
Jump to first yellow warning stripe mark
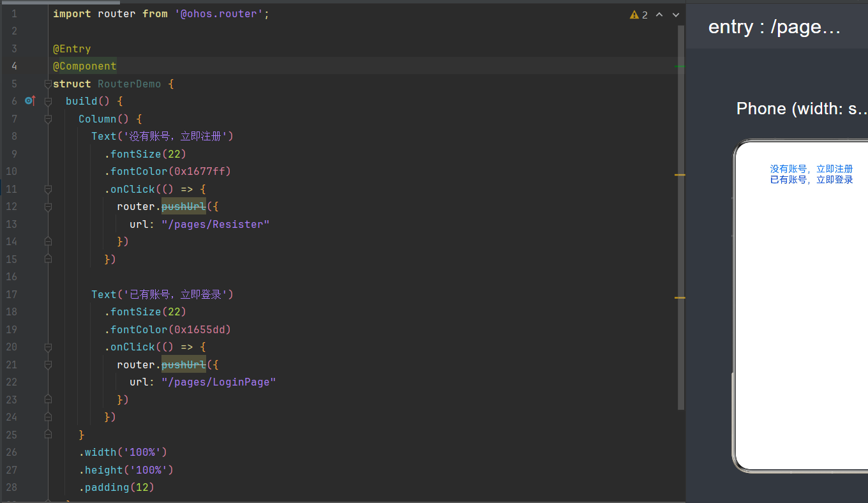point(680,174)
